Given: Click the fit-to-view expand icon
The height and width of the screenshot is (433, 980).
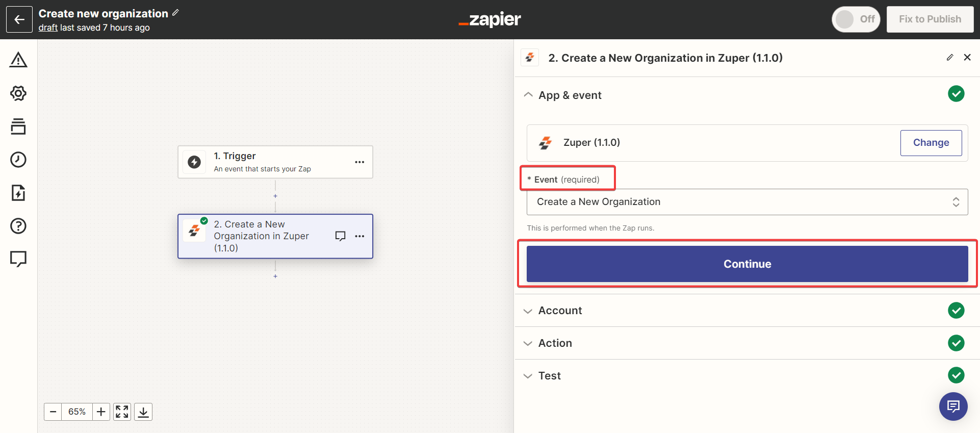Looking at the screenshot, I should pyautogui.click(x=122, y=412).
